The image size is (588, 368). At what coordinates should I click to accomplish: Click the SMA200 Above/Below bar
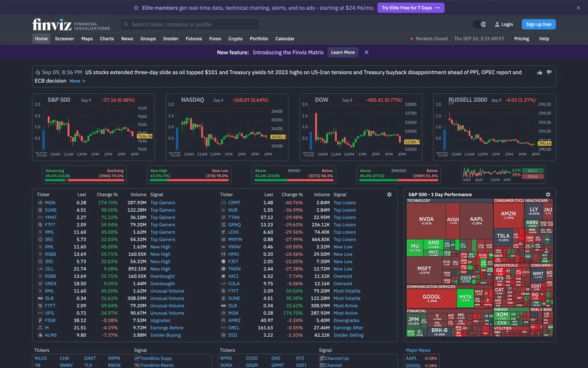pos(399,175)
